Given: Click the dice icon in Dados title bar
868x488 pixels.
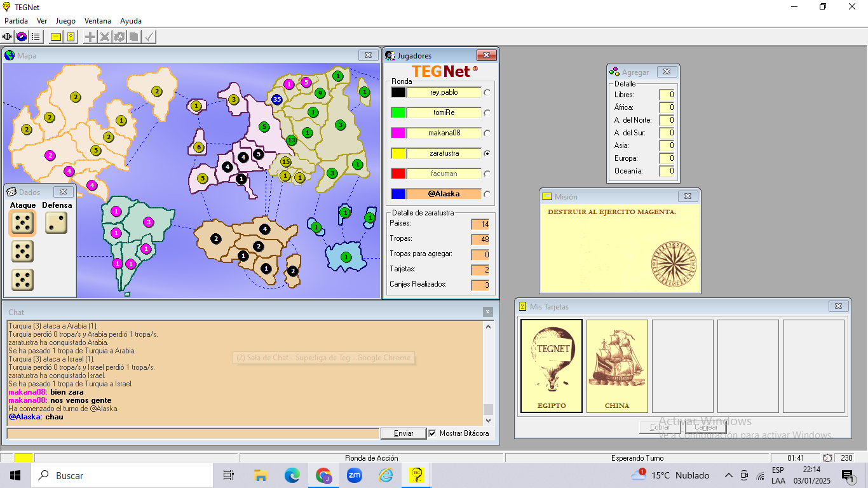Looking at the screenshot, I should (11, 192).
